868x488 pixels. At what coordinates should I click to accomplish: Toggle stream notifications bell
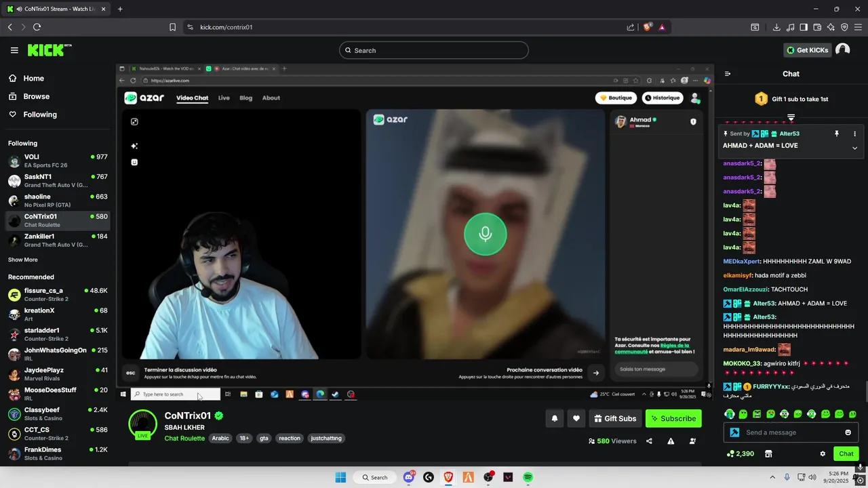554,419
